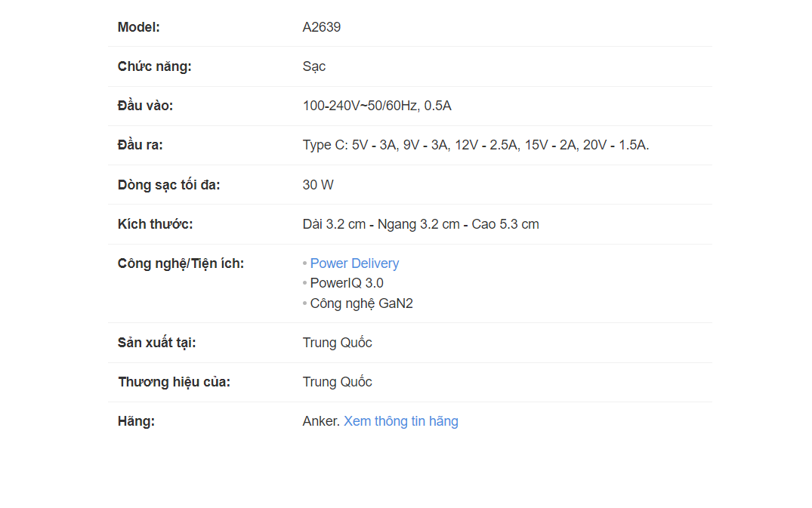The width and height of the screenshot is (812, 508).
Task: Click the model number A2639
Action: tap(322, 27)
